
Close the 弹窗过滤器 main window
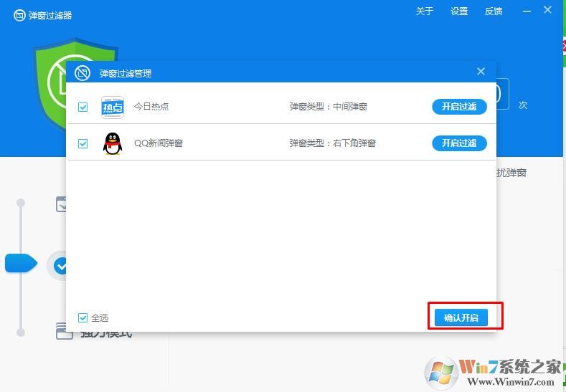coord(547,10)
